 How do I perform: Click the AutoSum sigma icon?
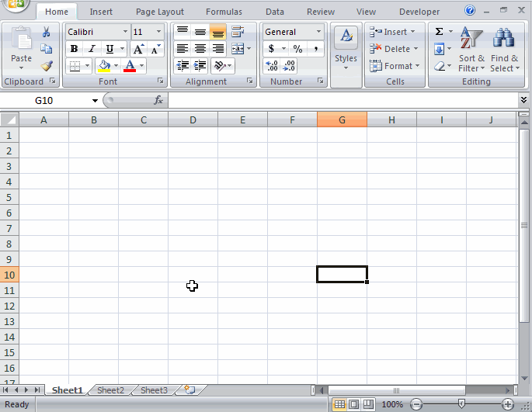pos(439,32)
